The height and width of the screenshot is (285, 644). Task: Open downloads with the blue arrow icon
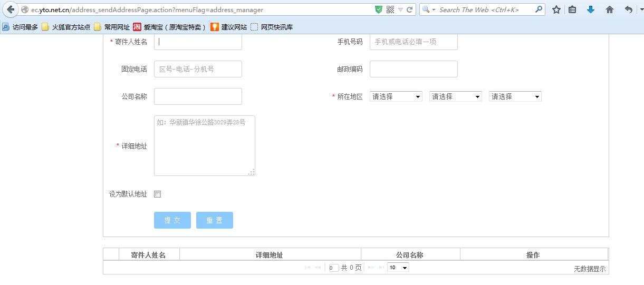(x=591, y=9)
